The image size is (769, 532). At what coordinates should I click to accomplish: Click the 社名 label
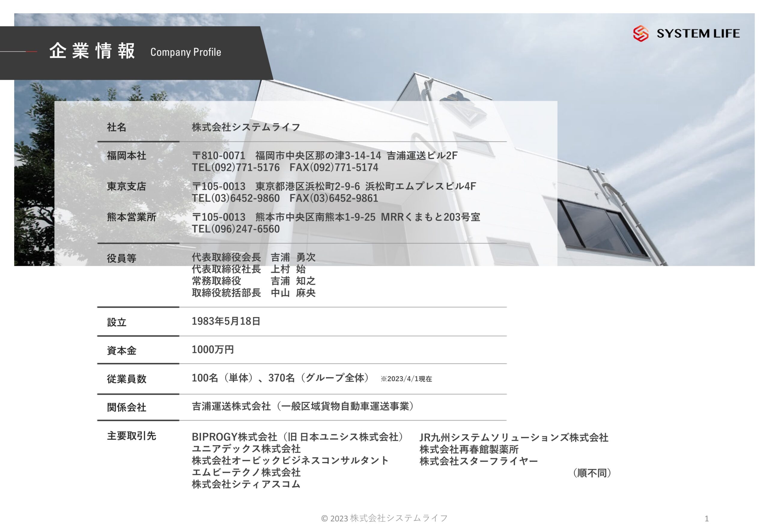coord(116,127)
